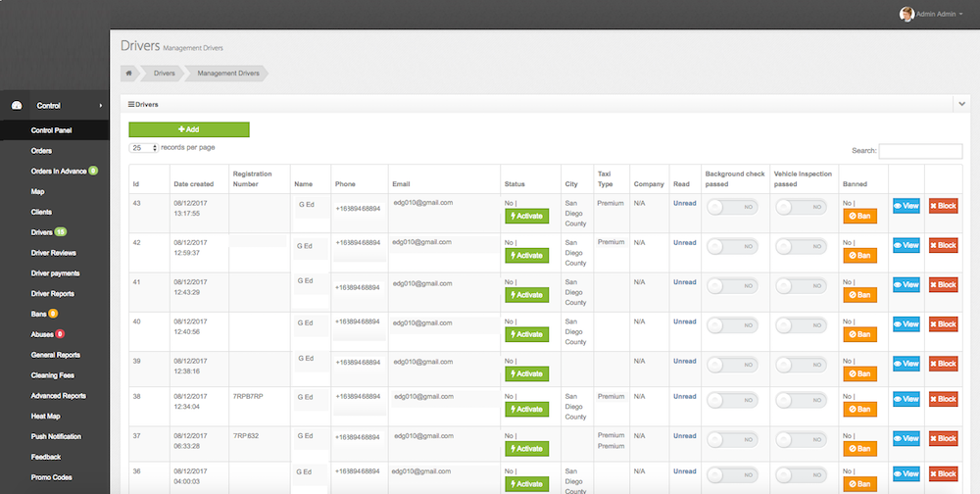This screenshot has width=980, height=494.
Task: Ban driver with Id 39
Action: (x=860, y=373)
